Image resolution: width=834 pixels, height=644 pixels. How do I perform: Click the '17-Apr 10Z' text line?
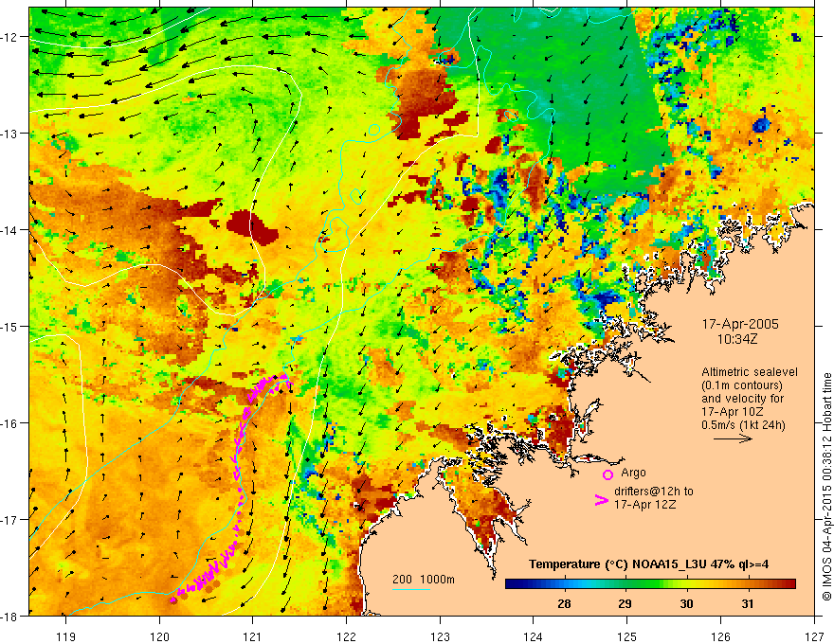(733, 412)
